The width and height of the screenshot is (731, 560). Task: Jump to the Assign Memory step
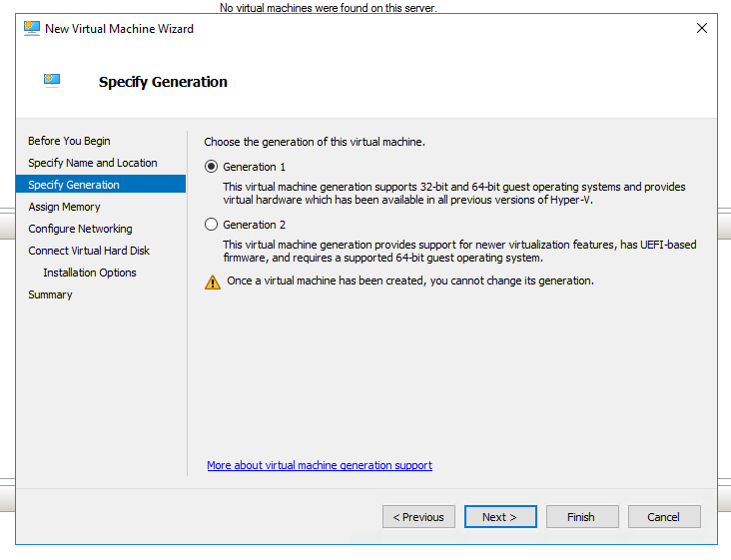tap(64, 207)
